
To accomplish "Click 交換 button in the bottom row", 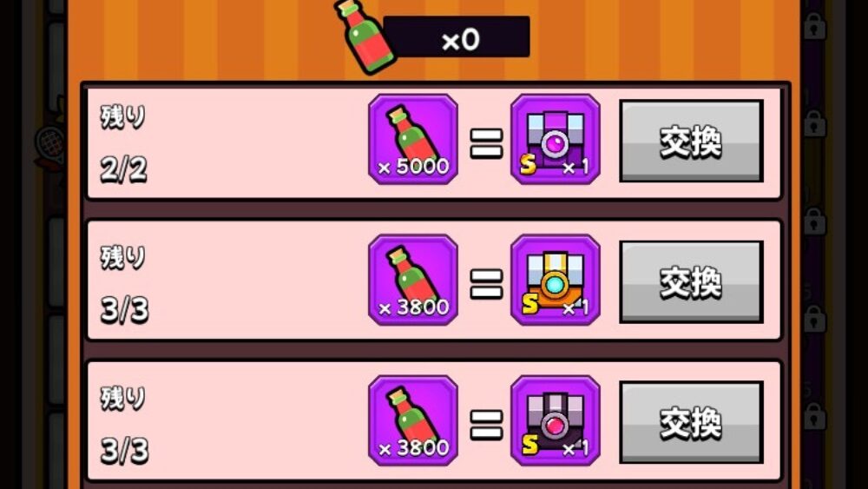I will pos(692,422).
